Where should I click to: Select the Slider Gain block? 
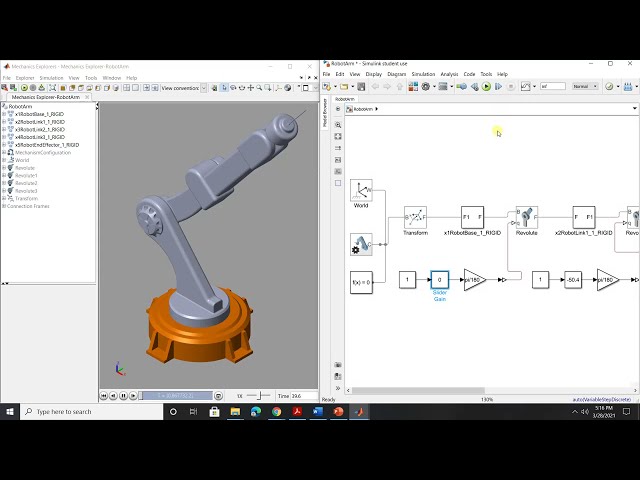point(440,280)
